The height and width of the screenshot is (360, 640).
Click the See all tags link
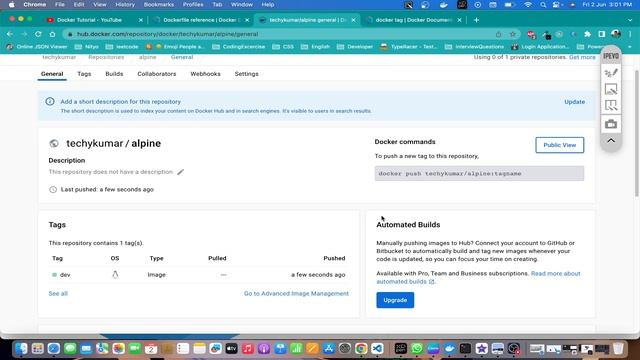pyautogui.click(x=58, y=293)
